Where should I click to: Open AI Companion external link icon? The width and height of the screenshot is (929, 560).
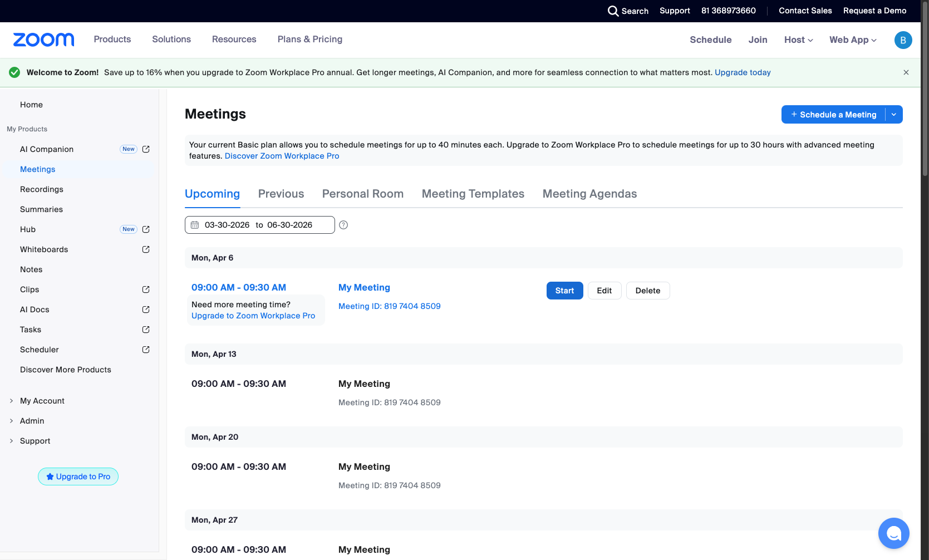[x=146, y=149]
